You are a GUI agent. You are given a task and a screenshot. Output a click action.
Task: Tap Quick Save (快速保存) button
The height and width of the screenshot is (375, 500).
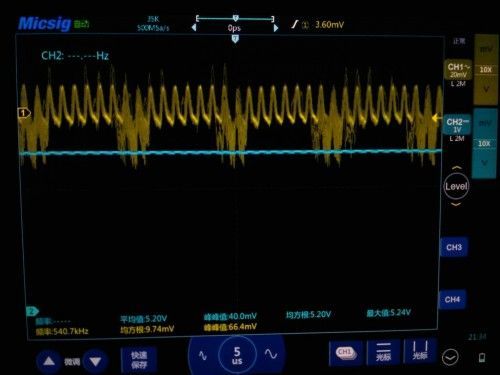point(139,360)
